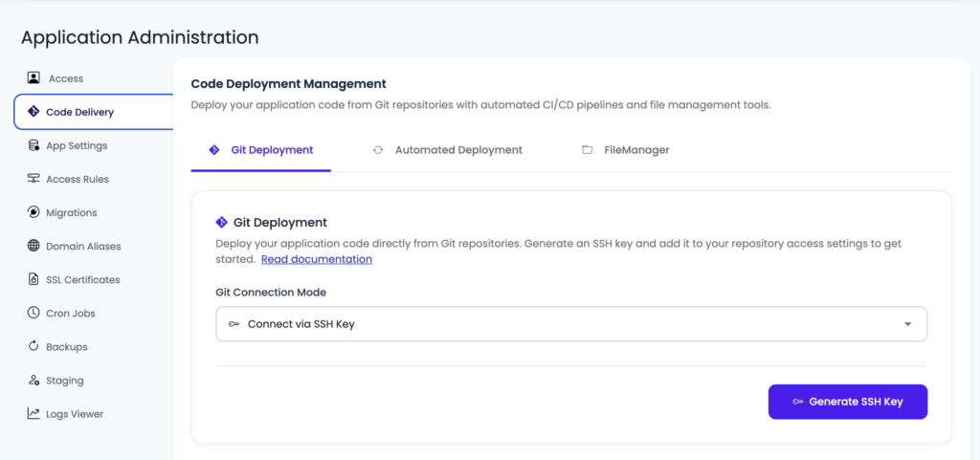The width and height of the screenshot is (980, 460).
Task: Open the Migrations page
Action: [x=71, y=212]
